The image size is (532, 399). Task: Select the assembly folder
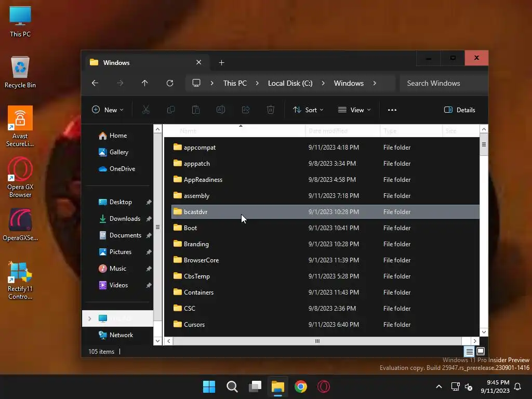325,195
